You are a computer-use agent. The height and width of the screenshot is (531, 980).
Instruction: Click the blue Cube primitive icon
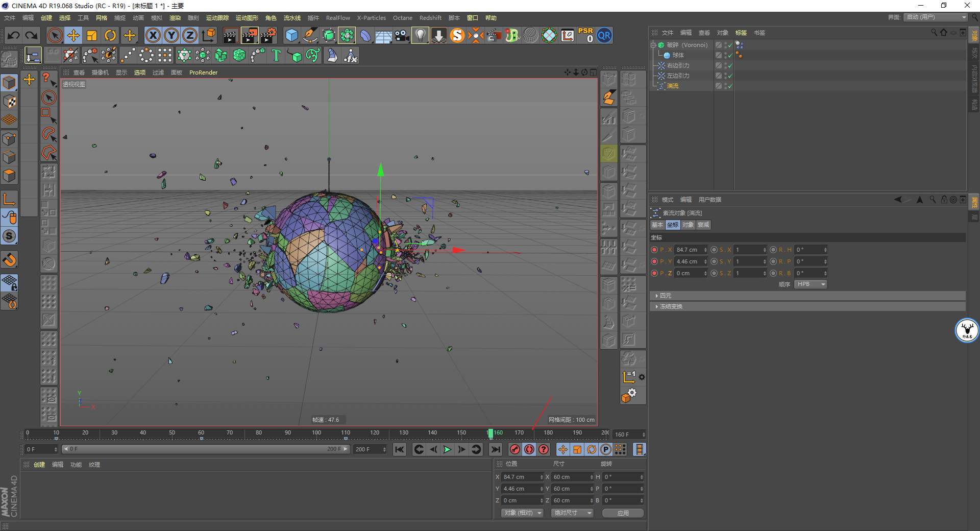click(291, 35)
